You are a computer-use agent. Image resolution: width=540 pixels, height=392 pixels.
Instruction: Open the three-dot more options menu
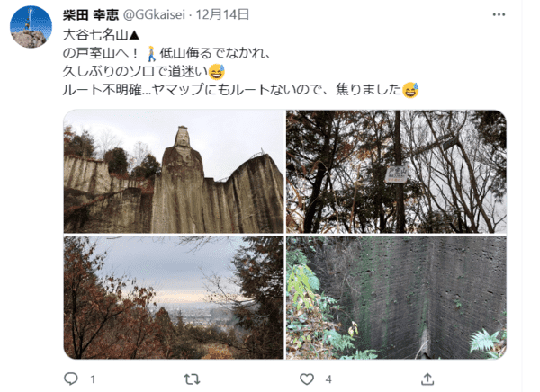coord(499,14)
